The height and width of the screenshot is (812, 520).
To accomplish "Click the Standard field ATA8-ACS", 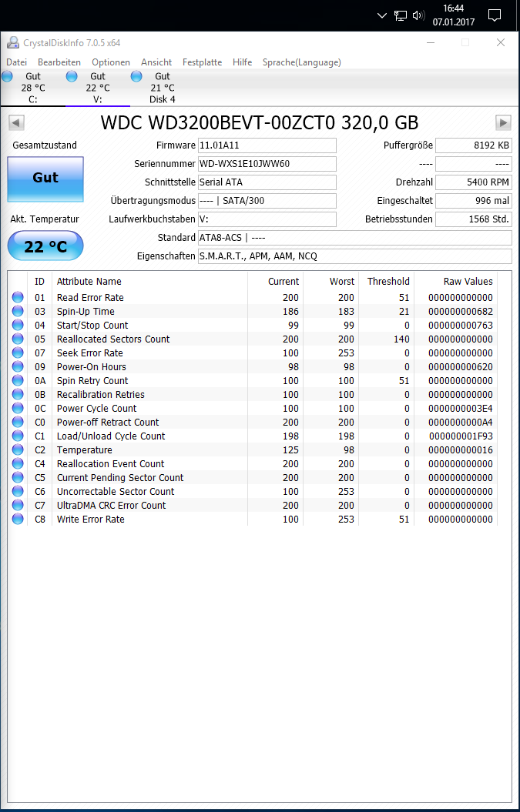I will [x=355, y=238].
